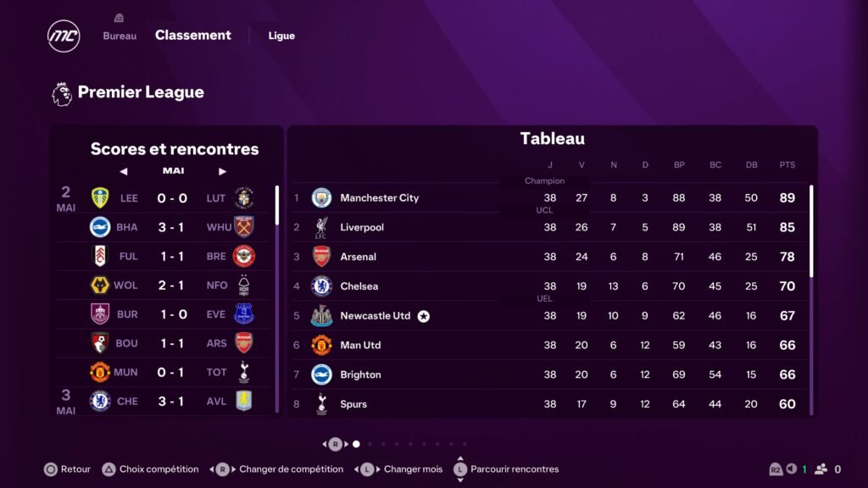
Task: Click the Manchester City crest in table
Action: [321, 197]
